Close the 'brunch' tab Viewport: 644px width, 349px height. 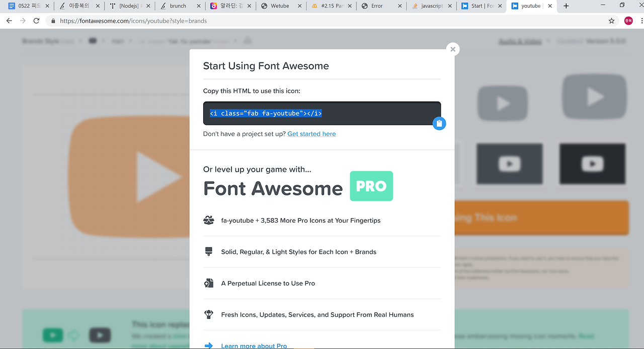point(199,6)
